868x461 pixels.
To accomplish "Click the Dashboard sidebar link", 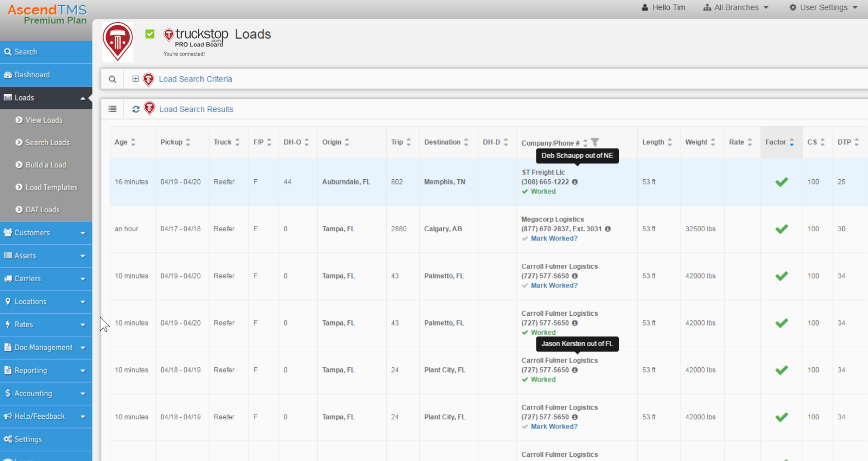I will click(32, 75).
